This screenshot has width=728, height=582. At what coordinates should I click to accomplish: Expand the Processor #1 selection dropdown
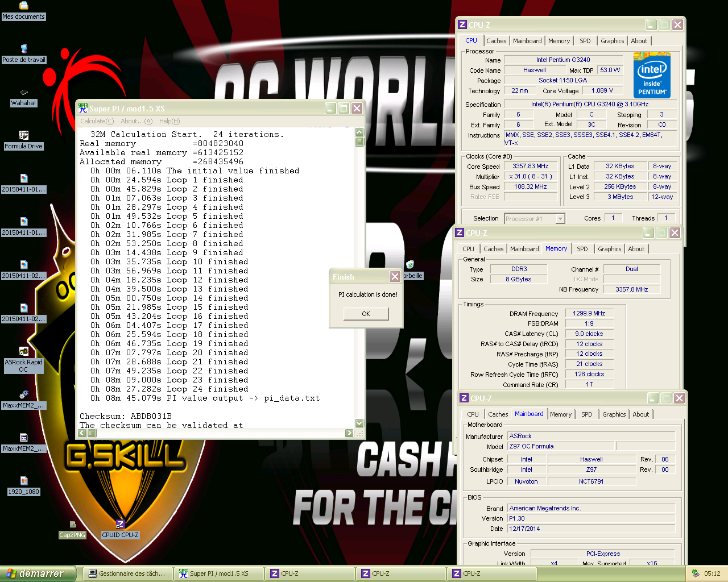[x=560, y=219]
